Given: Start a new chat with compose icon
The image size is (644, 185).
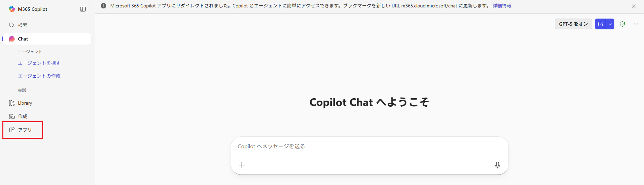Looking at the screenshot, I should click(600, 24).
